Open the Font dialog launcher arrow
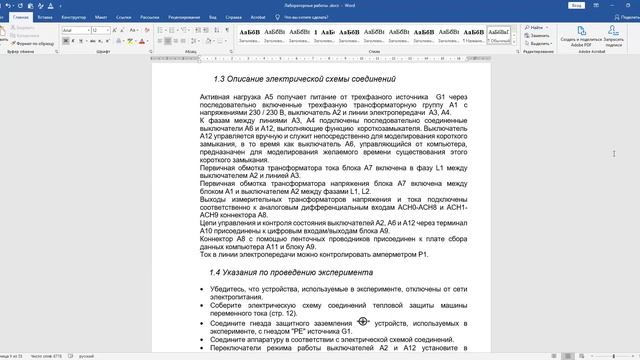 (151, 52)
